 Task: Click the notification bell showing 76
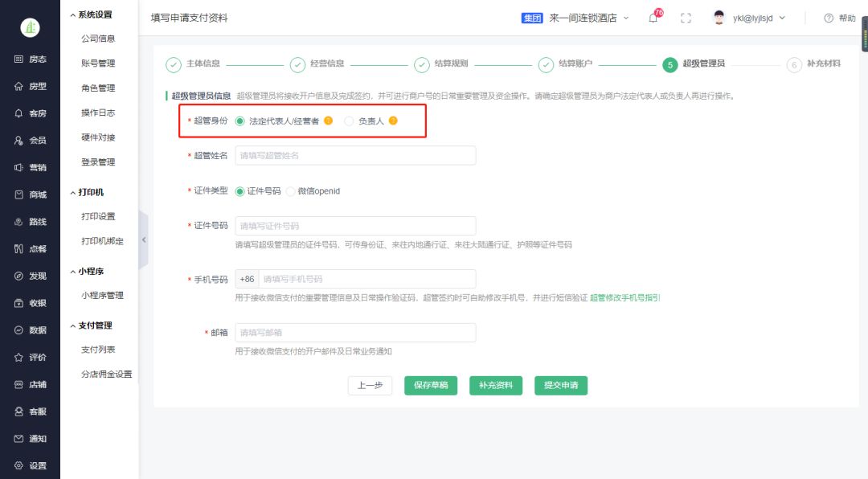click(653, 18)
